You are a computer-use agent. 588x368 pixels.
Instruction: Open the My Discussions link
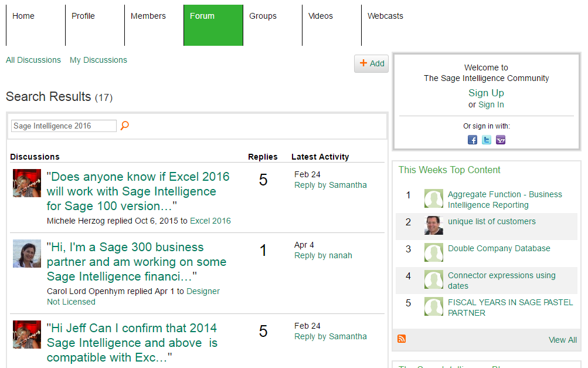[x=98, y=60]
